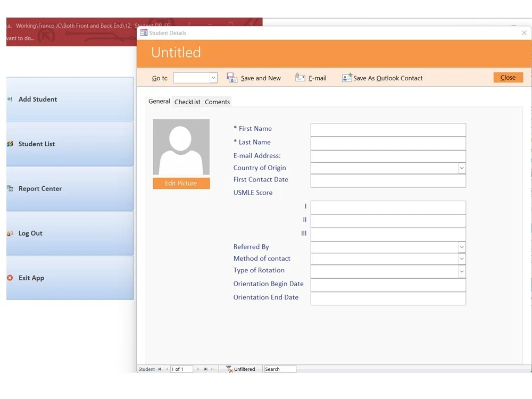Click the E-mail envelope icon
Viewport: 532px width, 399px height.
300,77
